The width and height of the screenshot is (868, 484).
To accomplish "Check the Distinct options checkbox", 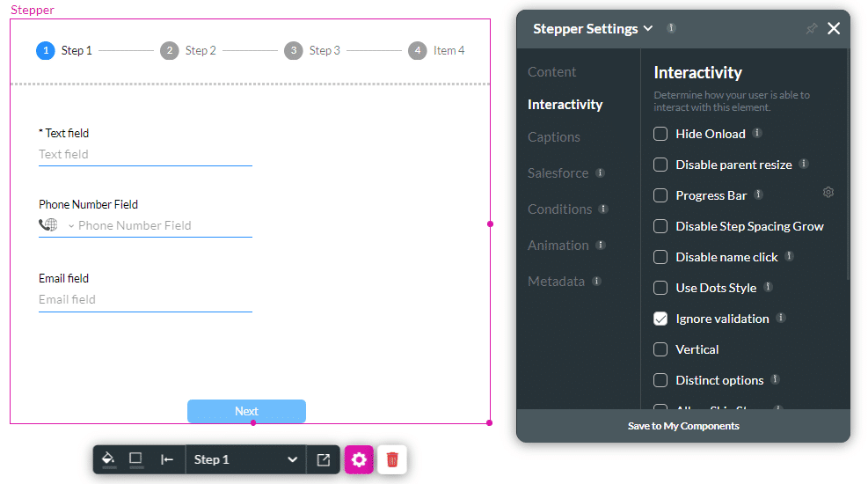I will pyautogui.click(x=660, y=380).
